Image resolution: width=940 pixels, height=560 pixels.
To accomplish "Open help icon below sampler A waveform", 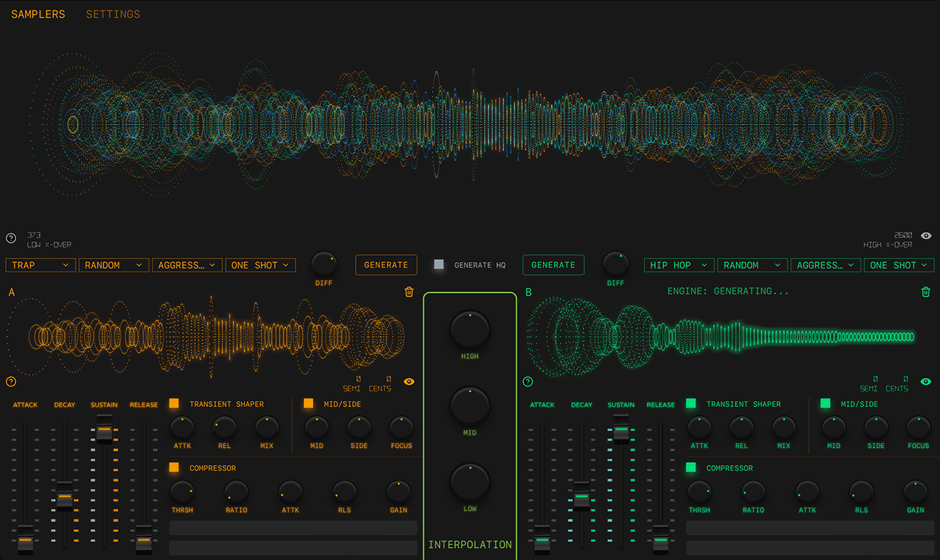I will pos(11,381).
